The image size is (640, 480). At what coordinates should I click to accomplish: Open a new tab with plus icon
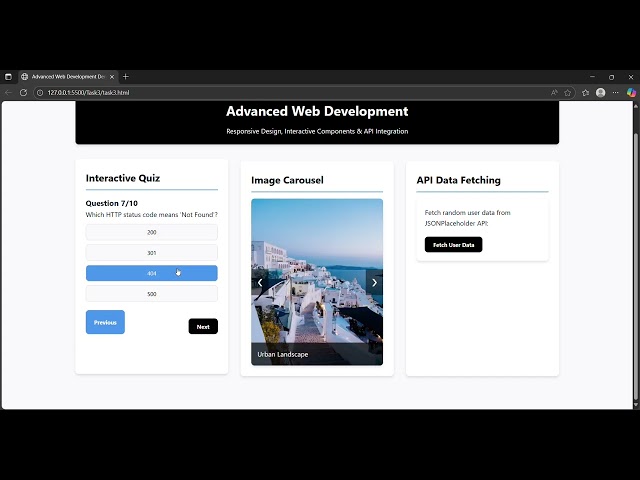click(x=126, y=77)
